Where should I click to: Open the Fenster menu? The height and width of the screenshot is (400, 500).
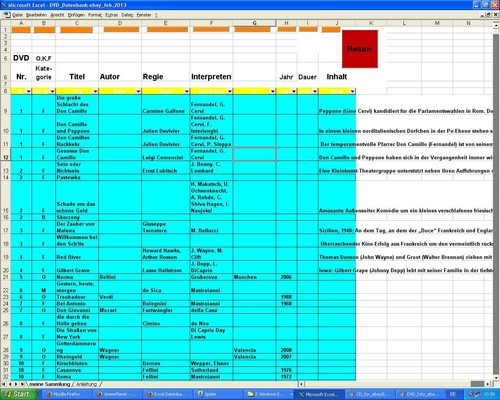click(x=144, y=15)
